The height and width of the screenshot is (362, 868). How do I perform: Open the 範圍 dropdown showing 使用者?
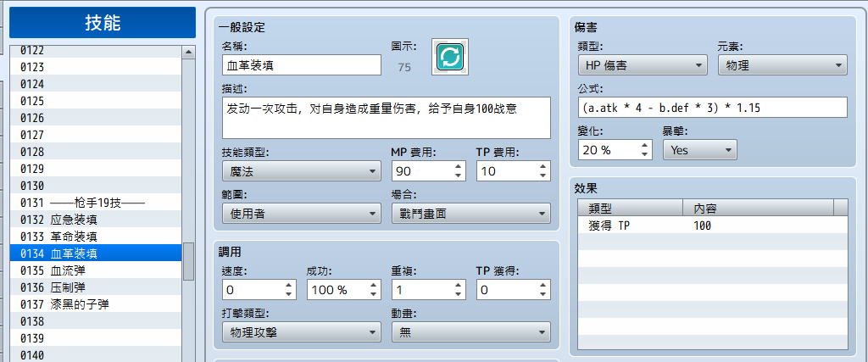302,214
